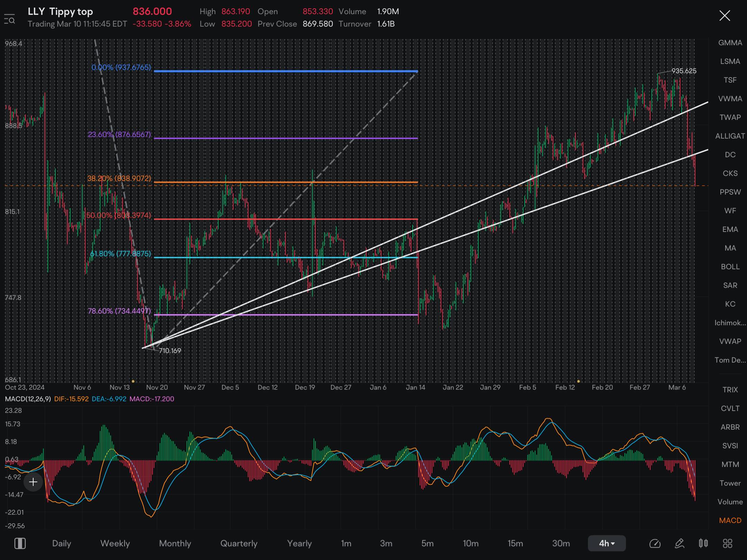Enable the DC indicator
This screenshot has height=560, width=747.
[x=730, y=155]
